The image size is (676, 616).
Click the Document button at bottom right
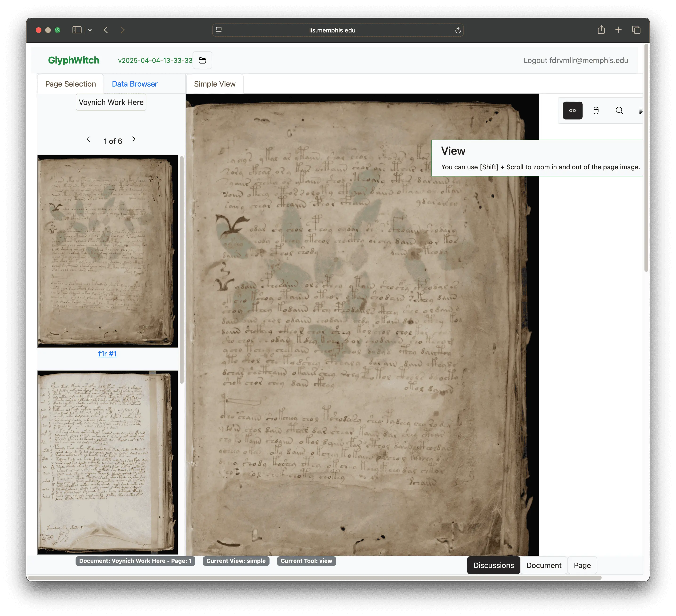543,565
